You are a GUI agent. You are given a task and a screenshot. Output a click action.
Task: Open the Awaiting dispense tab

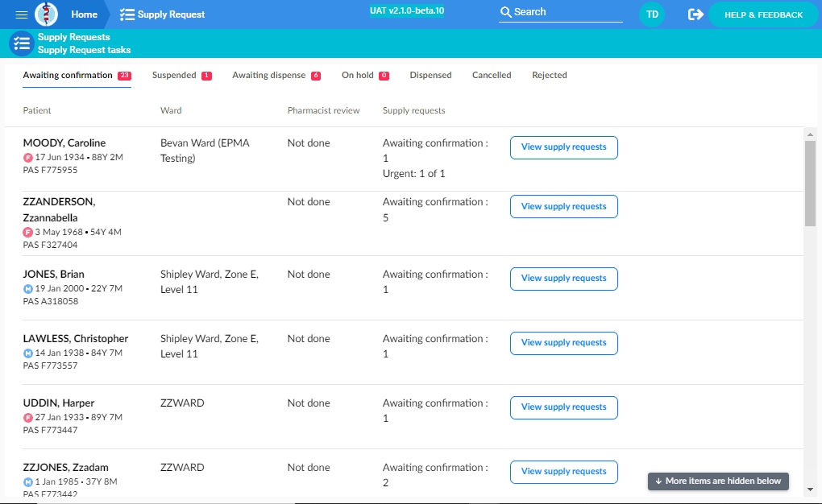click(x=276, y=76)
